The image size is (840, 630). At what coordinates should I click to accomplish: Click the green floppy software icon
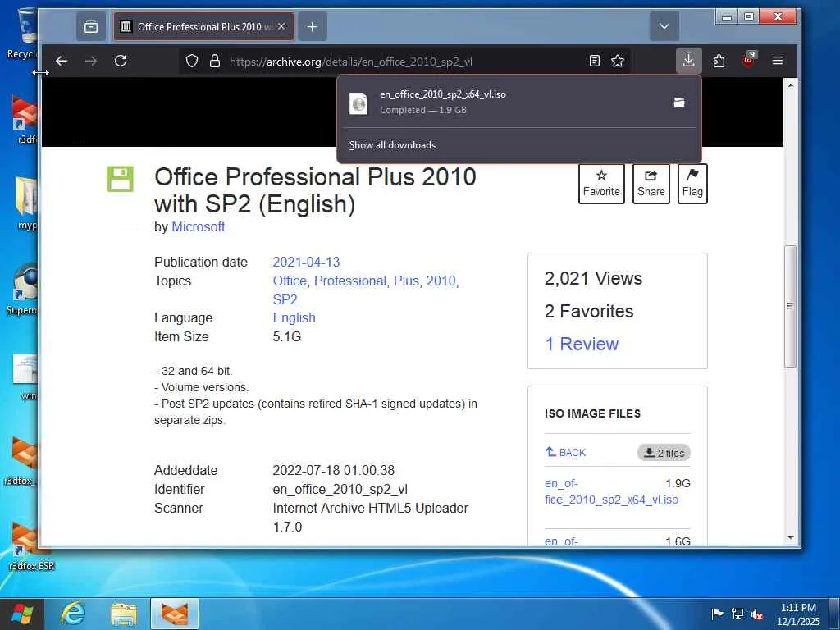pos(120,179)
